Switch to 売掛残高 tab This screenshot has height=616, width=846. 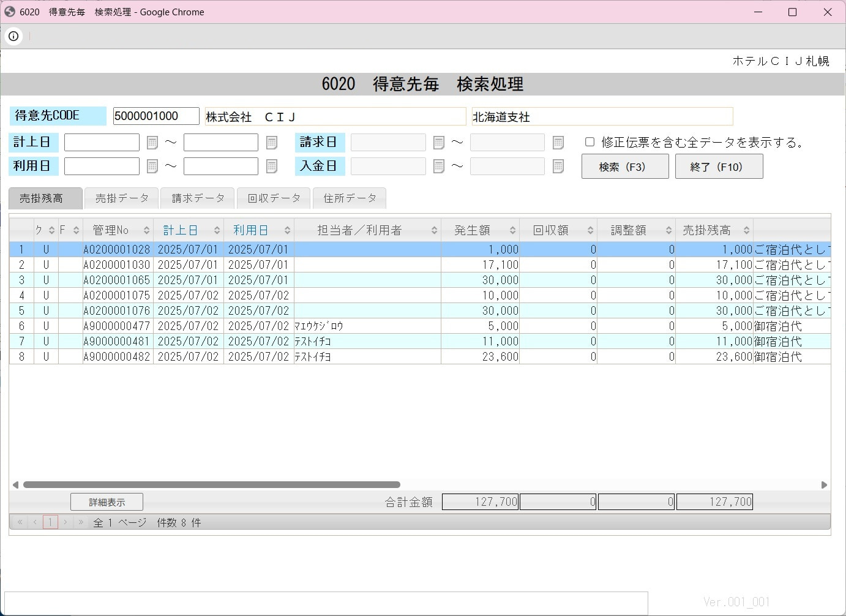click(x=45, y=198)
